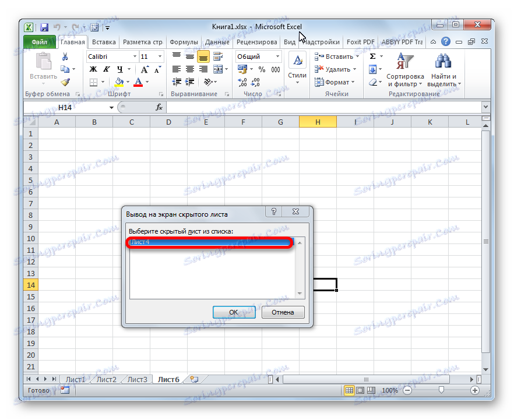Increase indent icon
The height and width of the screenshot is (420, 514).
point(190,82)
